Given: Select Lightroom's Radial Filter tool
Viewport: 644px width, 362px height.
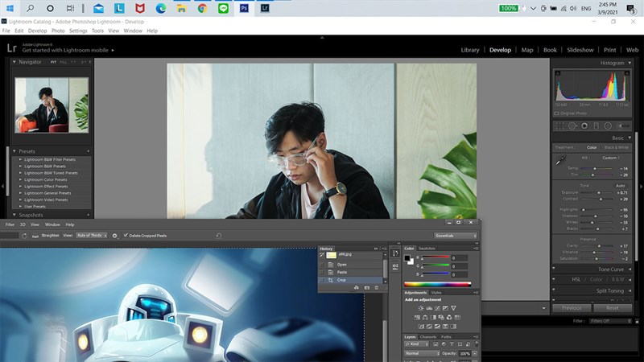Looking at the screenshot, I should [608, 126].
